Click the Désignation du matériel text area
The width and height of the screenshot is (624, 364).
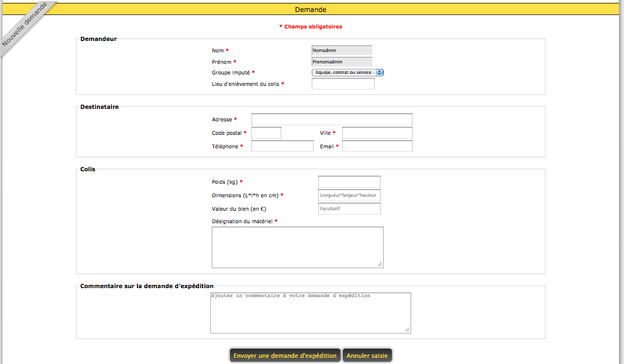297,247
